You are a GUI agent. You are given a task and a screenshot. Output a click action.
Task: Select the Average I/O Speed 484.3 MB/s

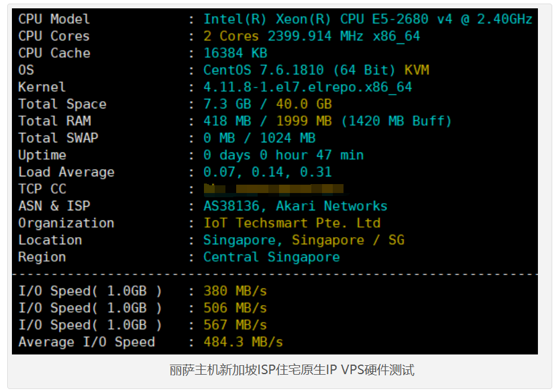pyautogui.click(x=243, y=343)
